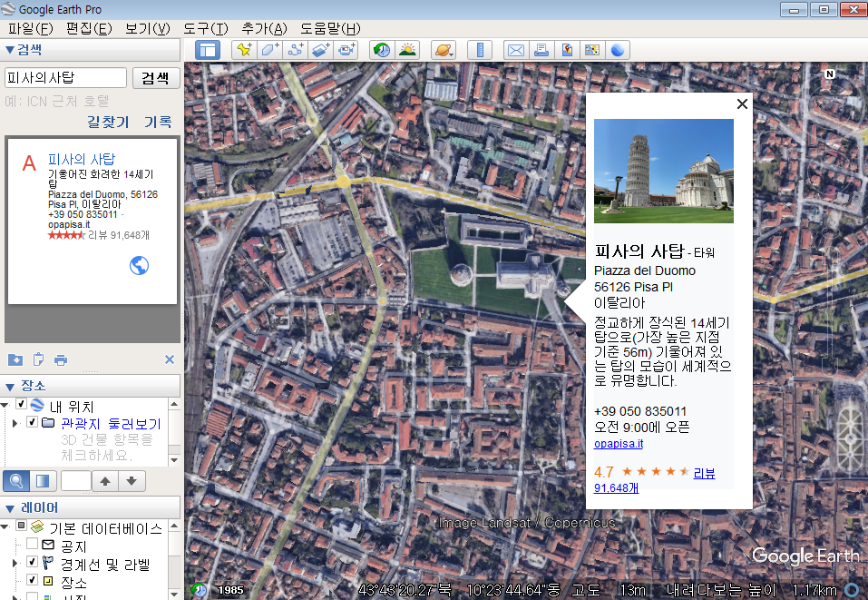Copy search results to clipboard icon
The image size is (868, 600).
point(38,359)
